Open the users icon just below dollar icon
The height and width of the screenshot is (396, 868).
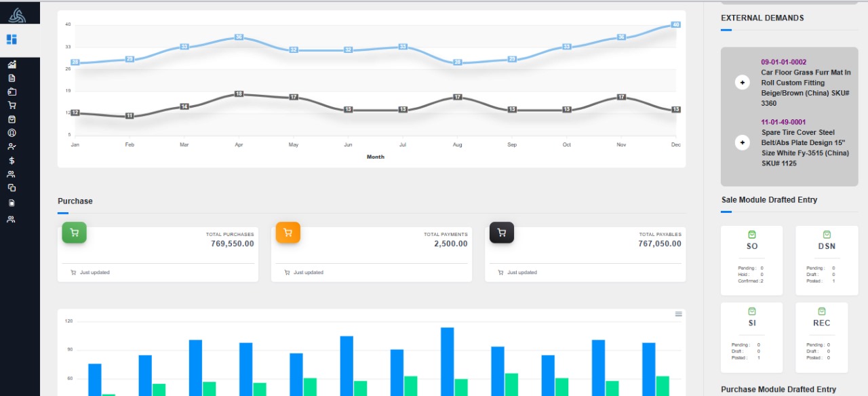12,174
